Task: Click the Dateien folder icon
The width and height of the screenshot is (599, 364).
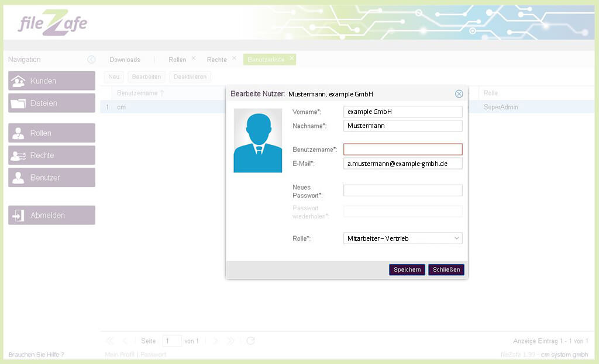Action: [x=18, y=103]
